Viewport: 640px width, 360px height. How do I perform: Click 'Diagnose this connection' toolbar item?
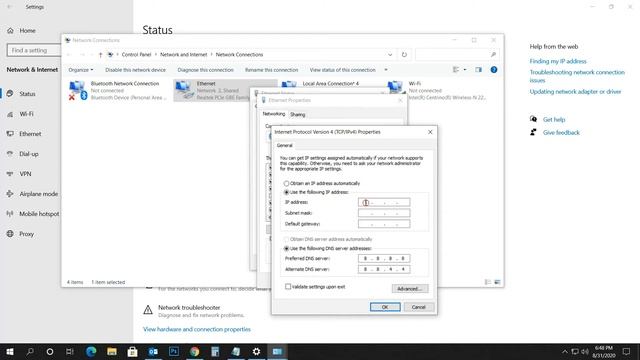point(205,70)
